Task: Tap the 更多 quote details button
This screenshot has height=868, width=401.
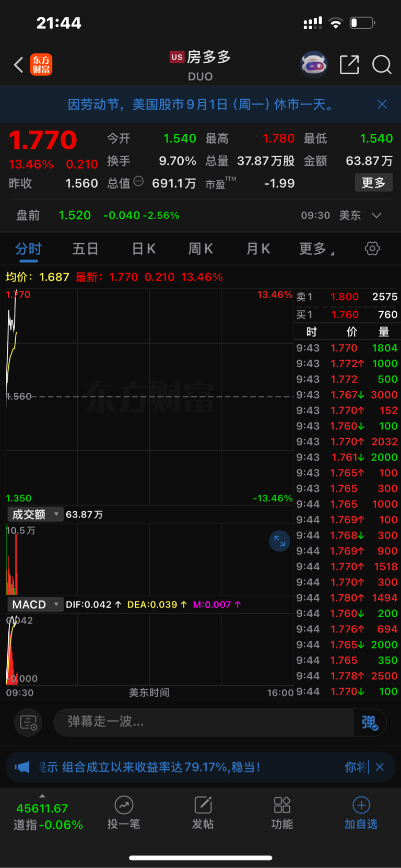Action: click(x=374, y=183)
